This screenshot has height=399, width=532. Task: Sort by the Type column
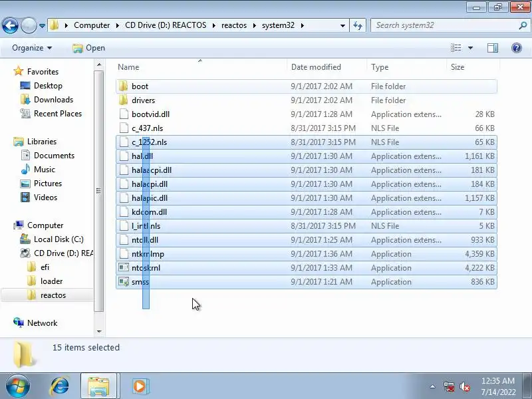tap(380, 67)
